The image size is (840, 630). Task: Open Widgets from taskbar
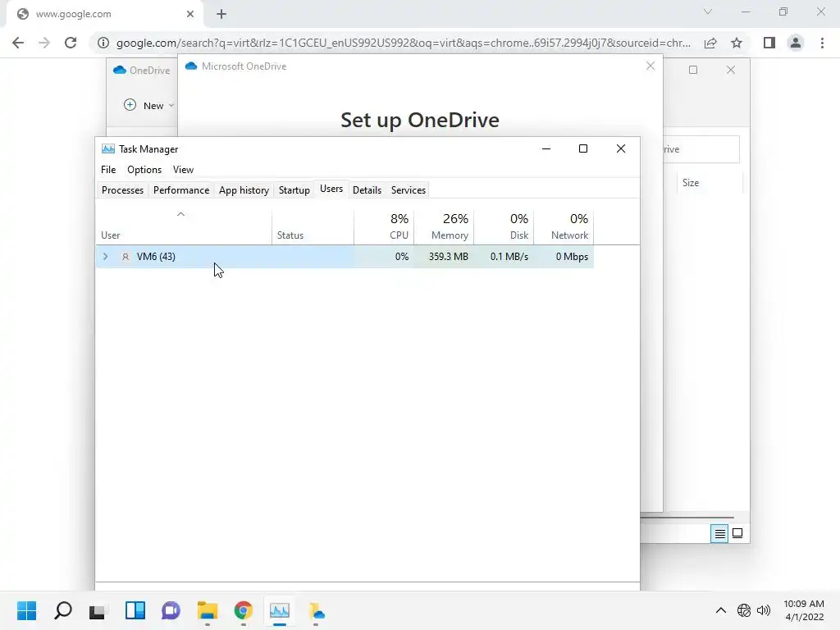pyautogui.click(x=135, y=610)
